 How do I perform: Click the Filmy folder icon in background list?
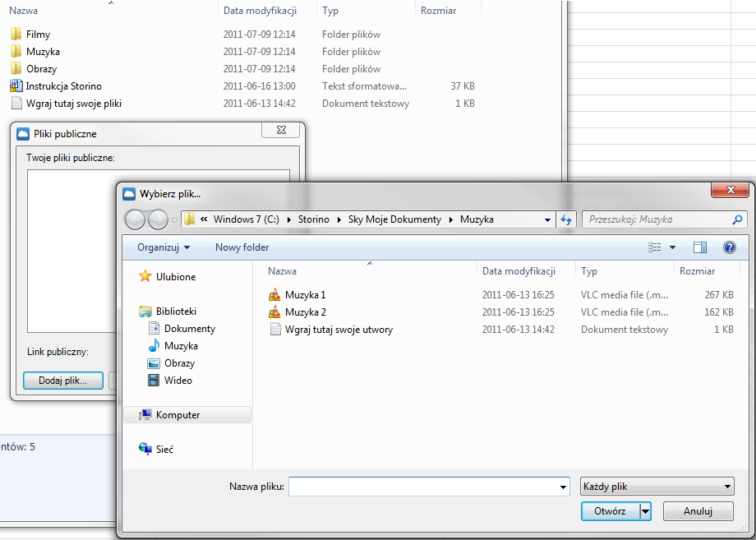click(x=16, y=35)
